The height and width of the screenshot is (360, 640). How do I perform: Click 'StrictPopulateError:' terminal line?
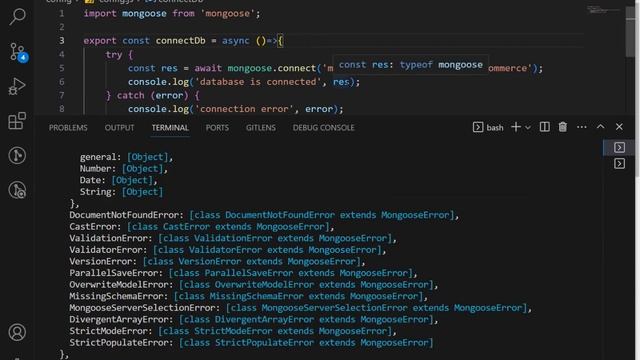251,342
